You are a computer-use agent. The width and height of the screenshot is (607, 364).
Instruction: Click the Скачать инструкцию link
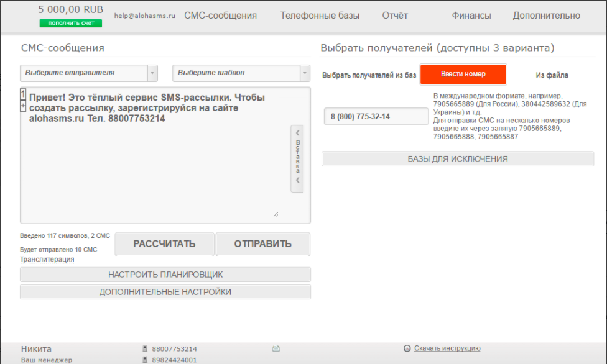click(x=447, y=348)
